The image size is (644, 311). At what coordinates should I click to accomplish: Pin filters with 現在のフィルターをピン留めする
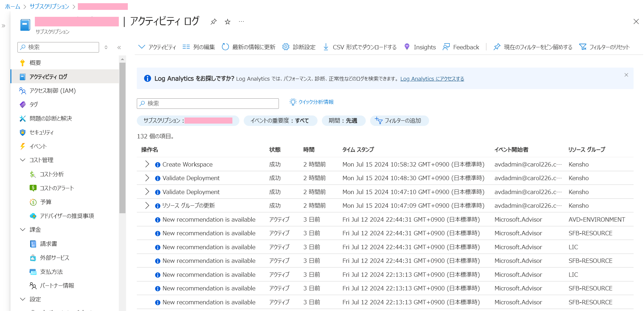pyautogui.click(x=533, y=47)
